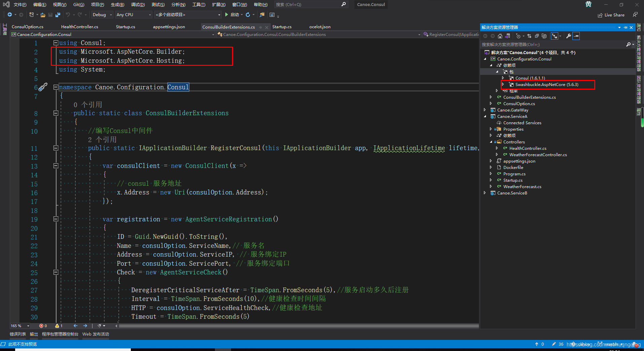Collapse the registration block outline at line 19
The height and width of the screenshot is (351, 644).
56,219
